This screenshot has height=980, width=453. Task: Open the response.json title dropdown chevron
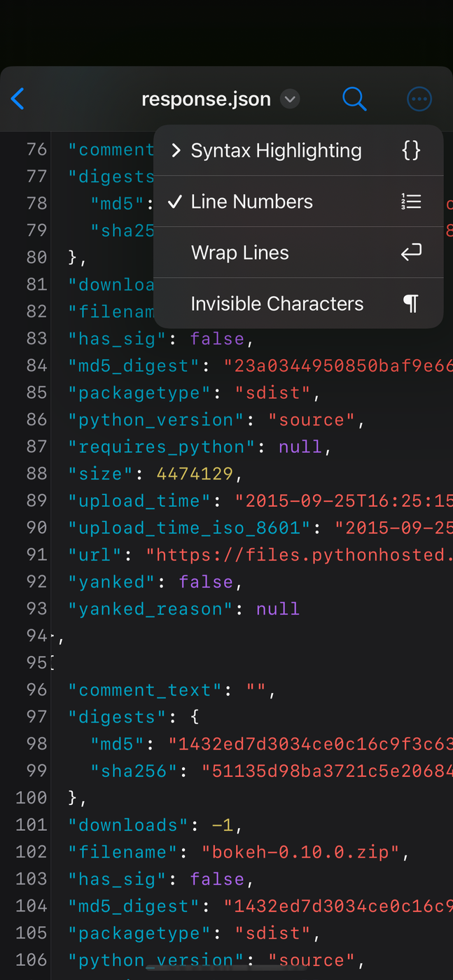click(290, 99)
